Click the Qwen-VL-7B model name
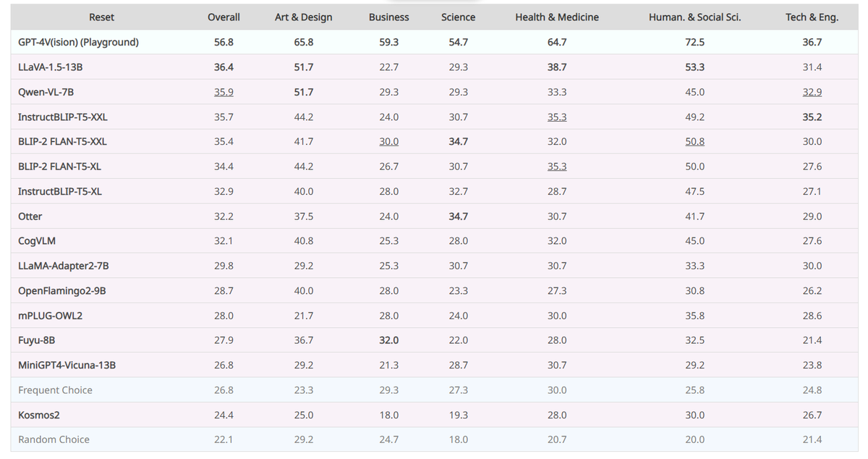Image resolution: width=868 pixels, height=459 pixels. pos(46,92)
